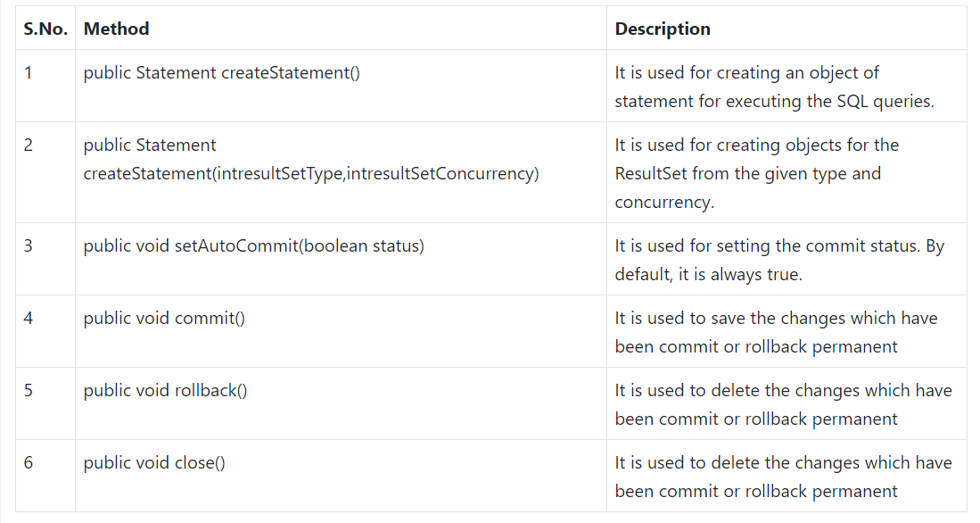
Task: Click the description in the rollback() row
Action: click(x=783, y=404)
